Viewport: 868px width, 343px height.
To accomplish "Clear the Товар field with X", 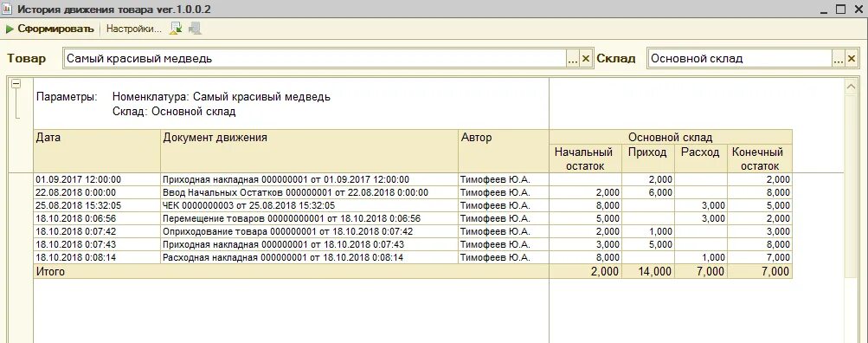I will (x=586, y=59).
